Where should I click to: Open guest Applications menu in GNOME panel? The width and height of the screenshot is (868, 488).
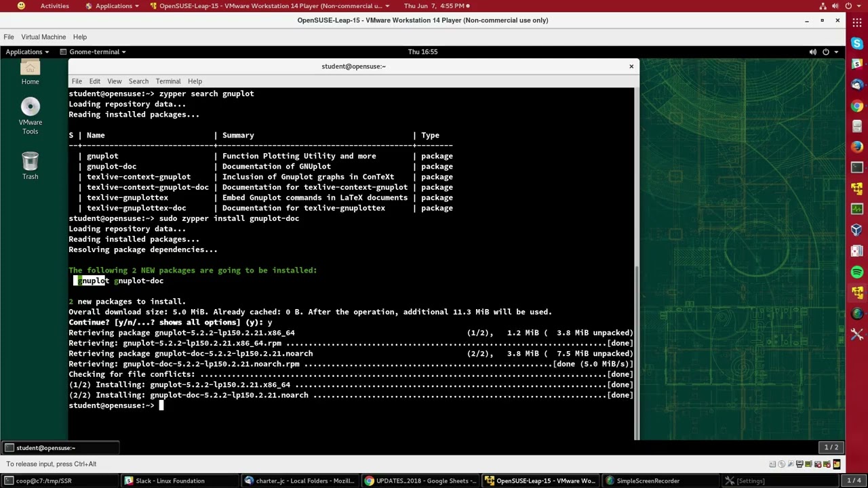pyautogui.click(x=27, y=52)
